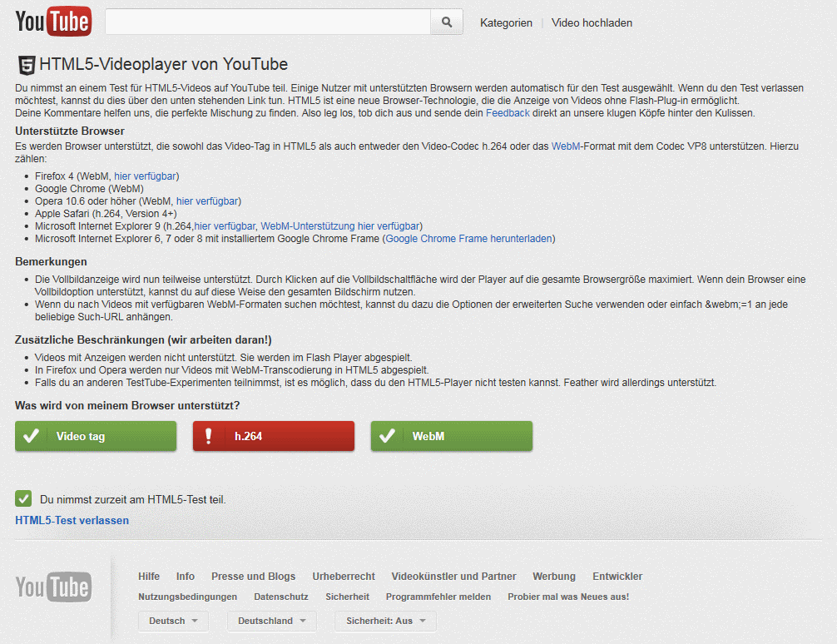Click the 'Bemerkungen' heading

[51, 261]
